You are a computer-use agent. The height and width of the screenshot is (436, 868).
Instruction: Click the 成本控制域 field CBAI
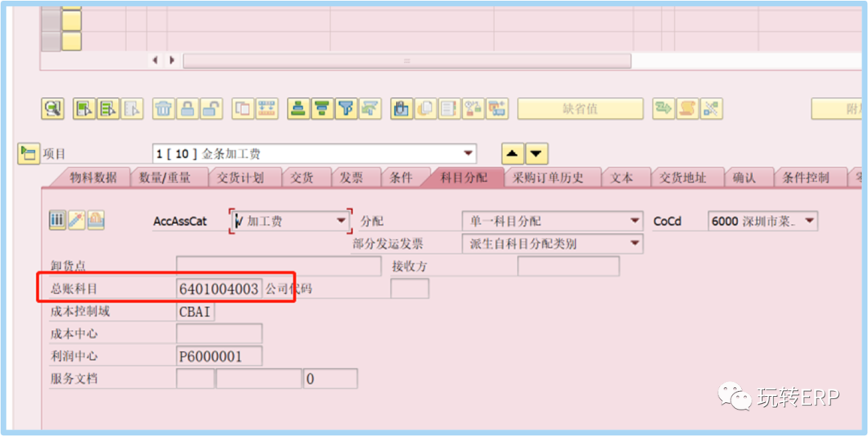pos(195,312)
